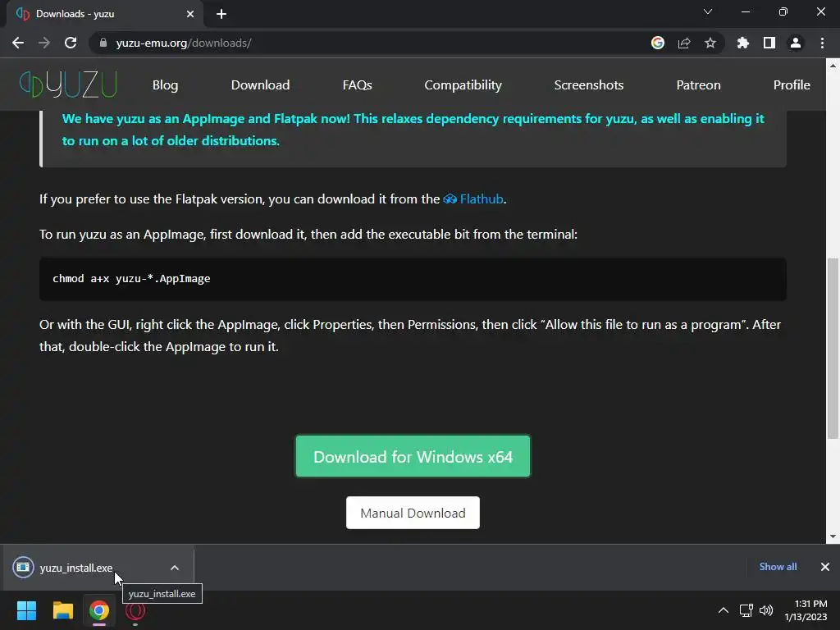Open the Windows Start menu
Image resolution: width=840 pixels, height=630 pixels.
tap(26, 610)
